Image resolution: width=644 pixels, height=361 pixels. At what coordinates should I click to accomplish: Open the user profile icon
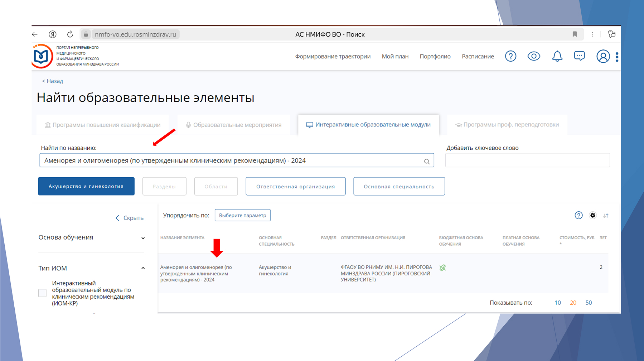coord(603,56)
